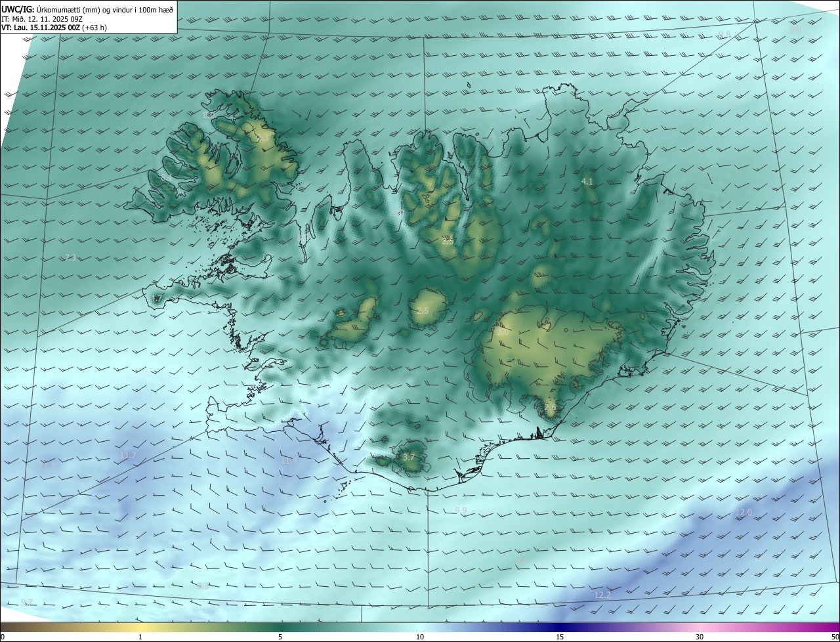Select the 12.0 value in the blue band
Image resolution: width=840 pixels, height=642 pixels.
click(744, 512)
